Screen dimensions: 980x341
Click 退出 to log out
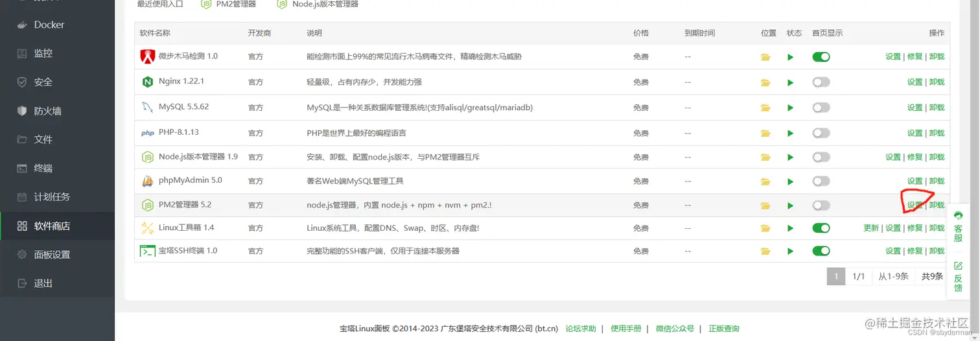tap(57, 283)
